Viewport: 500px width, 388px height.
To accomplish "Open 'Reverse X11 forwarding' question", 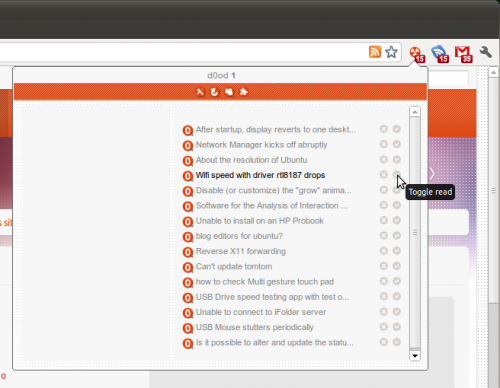I will (241, 251).
